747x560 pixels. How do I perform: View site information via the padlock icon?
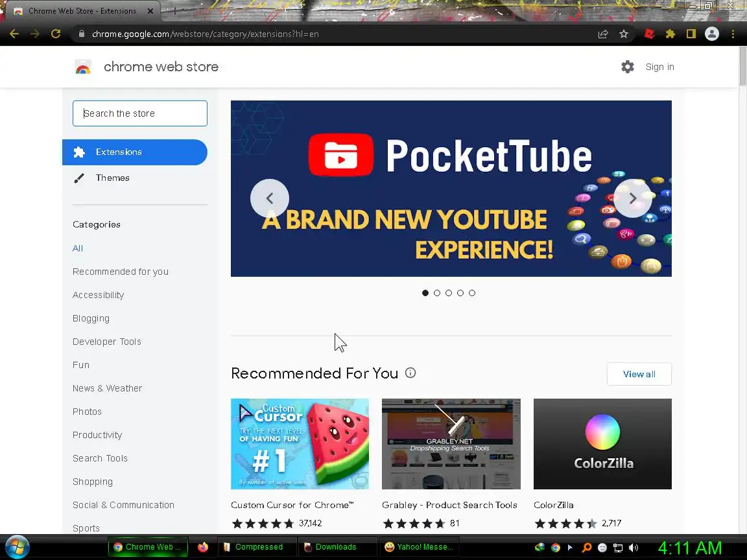[82, 34]
